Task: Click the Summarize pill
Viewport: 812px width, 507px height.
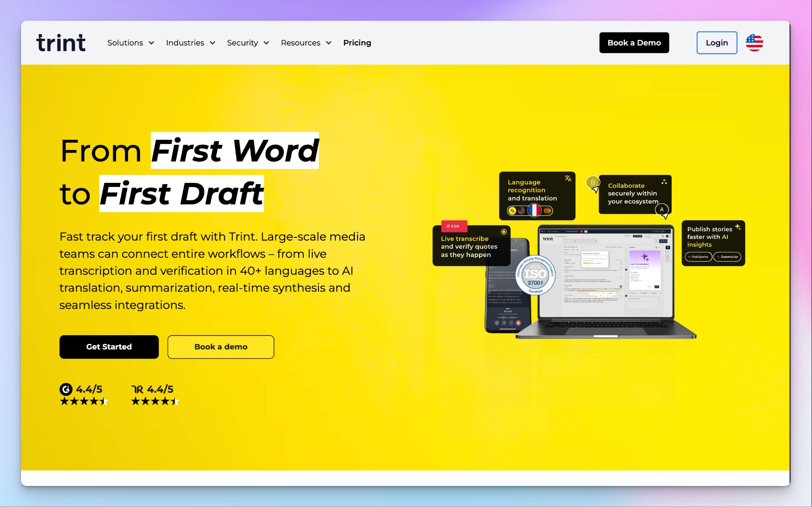Action: click(x=728, y=257)
